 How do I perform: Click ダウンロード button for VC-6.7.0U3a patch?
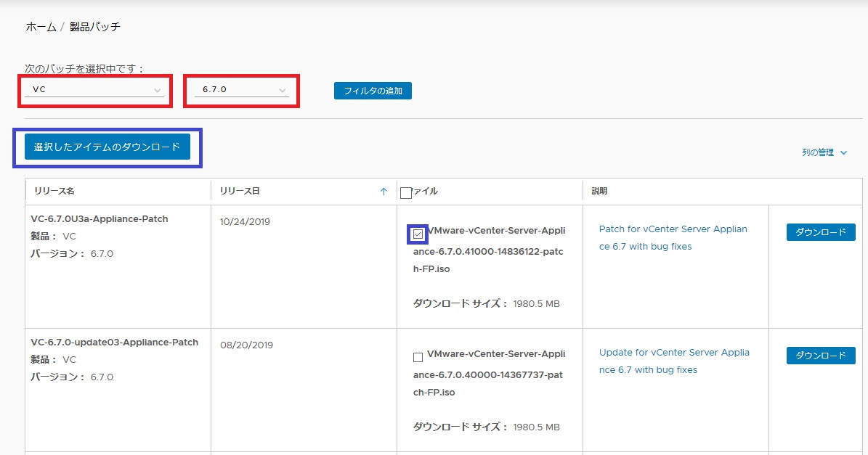pos(821,232)
